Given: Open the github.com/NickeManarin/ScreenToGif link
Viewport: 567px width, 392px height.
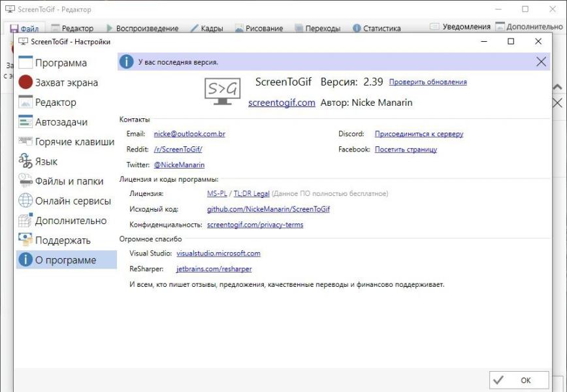Looking at the screenshot, I should (268, 209).
